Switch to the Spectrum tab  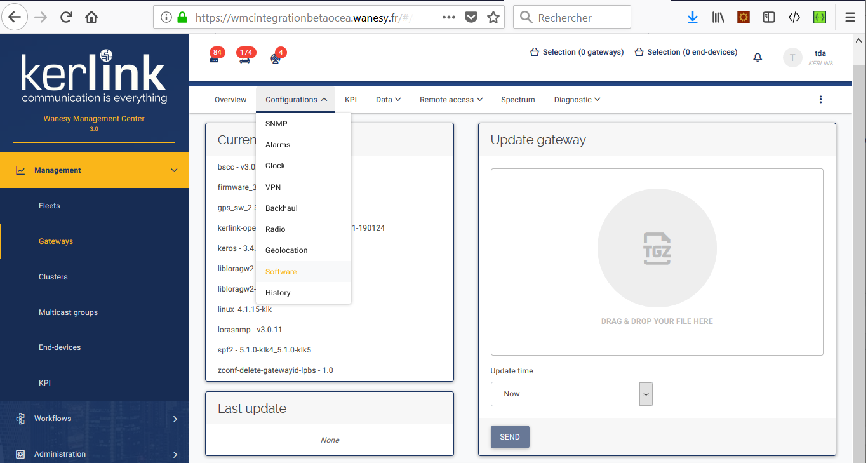[517, 100]
